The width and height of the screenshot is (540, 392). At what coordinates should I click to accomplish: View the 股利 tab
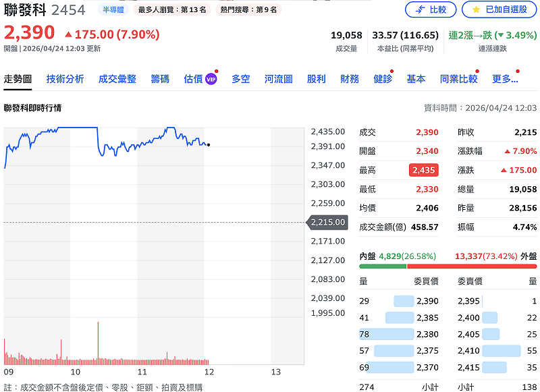[x=317, y=78]
